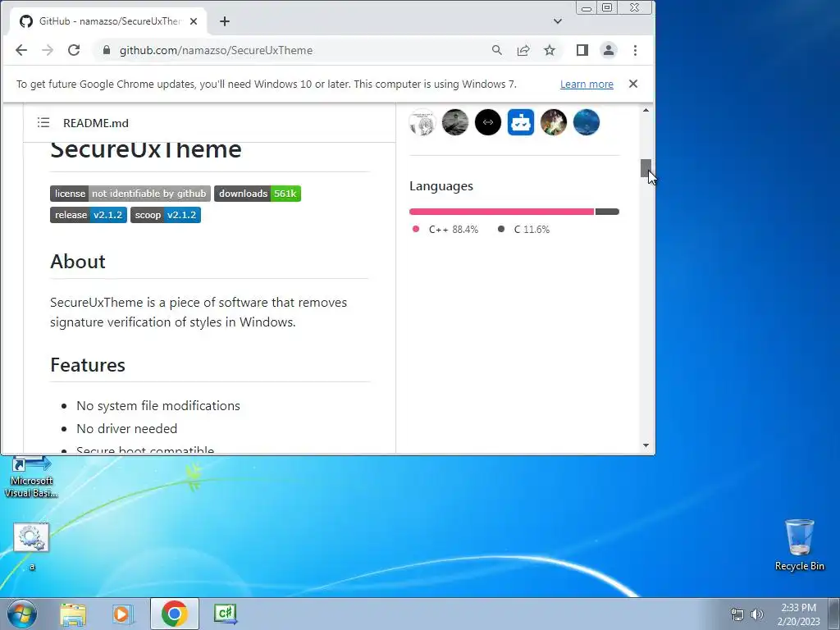Close the GitHub SecureUxTheme tab

[x=194, y=21]
